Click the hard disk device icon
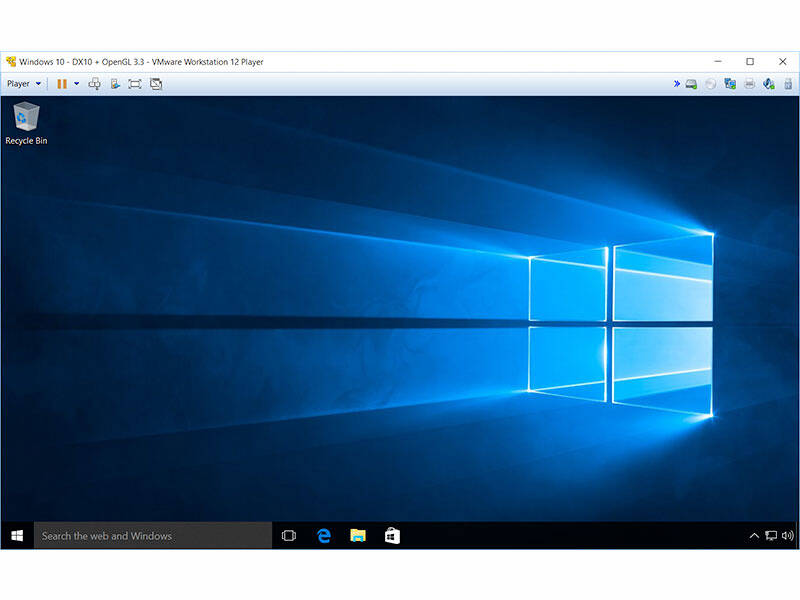The height and width of the screenshot is (600, 800). [x=691, y=84]
